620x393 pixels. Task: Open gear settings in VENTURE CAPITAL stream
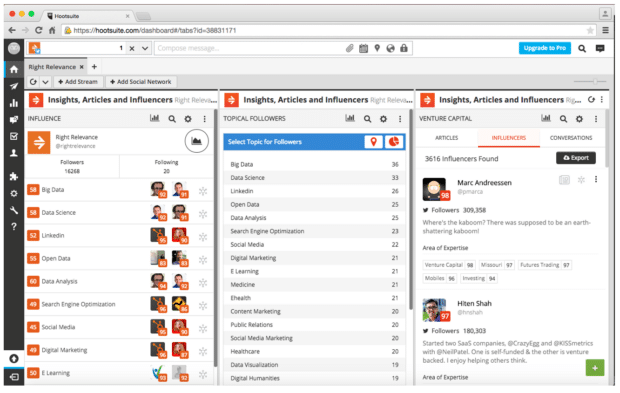click(579, 119)
